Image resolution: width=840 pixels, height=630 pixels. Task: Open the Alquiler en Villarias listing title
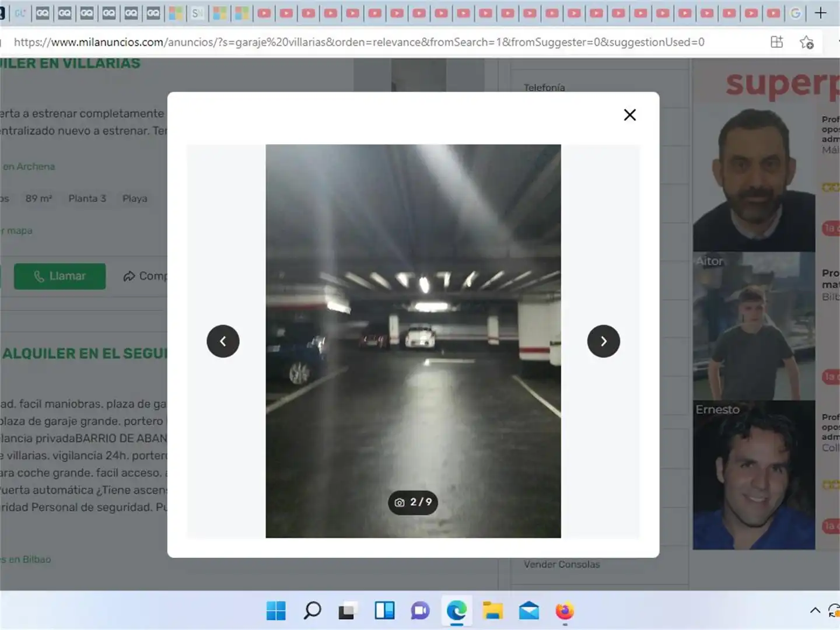coord(70,63)
